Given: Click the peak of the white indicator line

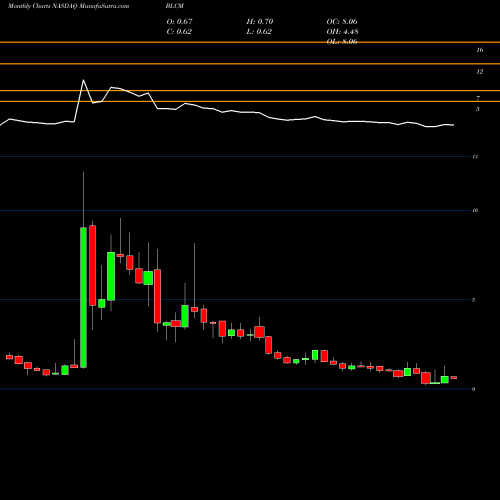Looking at the screenshot, I should (x=83, y=80).
